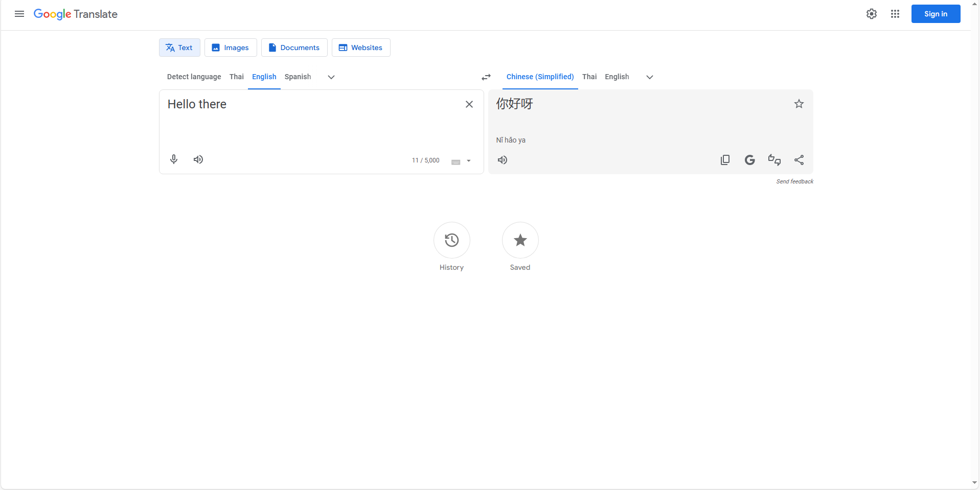Click the Send feedback link

point(794,181)
